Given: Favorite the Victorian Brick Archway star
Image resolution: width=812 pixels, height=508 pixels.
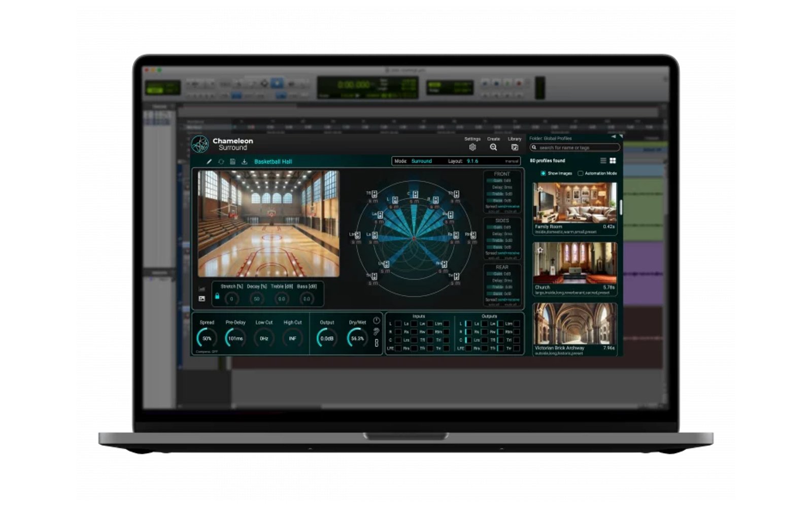Looking at the screenshot, I should click(540, 310).
